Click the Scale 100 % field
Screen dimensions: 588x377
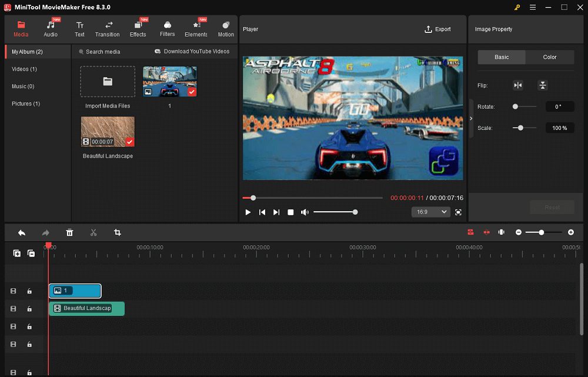pyautogui.click(x=560, y=128)
